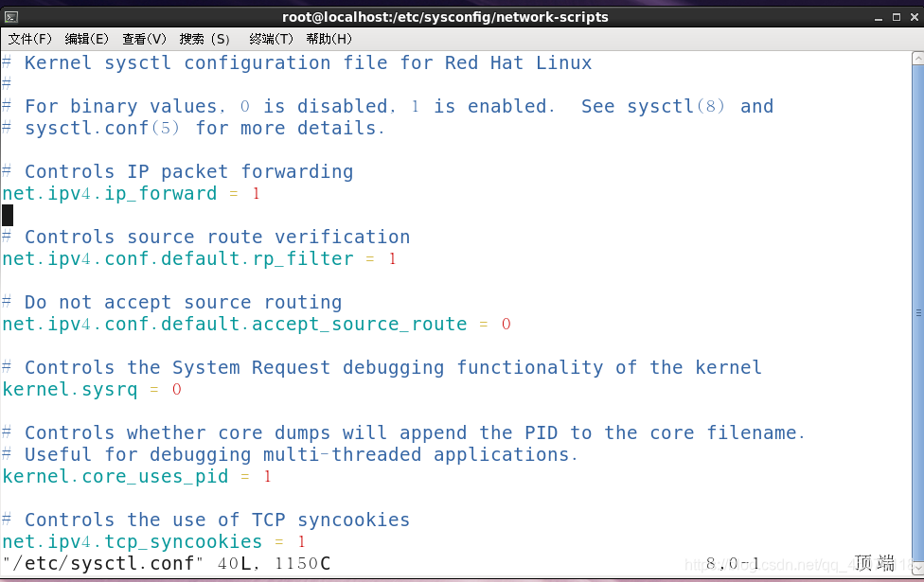Click comment 'Controls the use of TCP syncookies'
The height and width of the screenshot is (582, 924).
click(205, 520)
